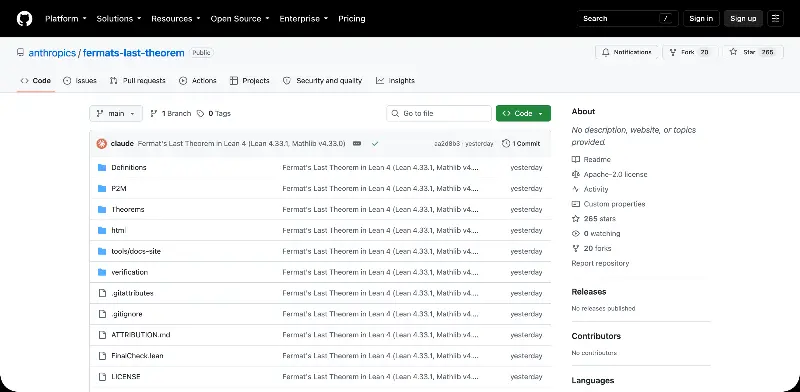This screenshot has width=800, height=392.
Task: Click the Go to file field
Action: [439, 113]
